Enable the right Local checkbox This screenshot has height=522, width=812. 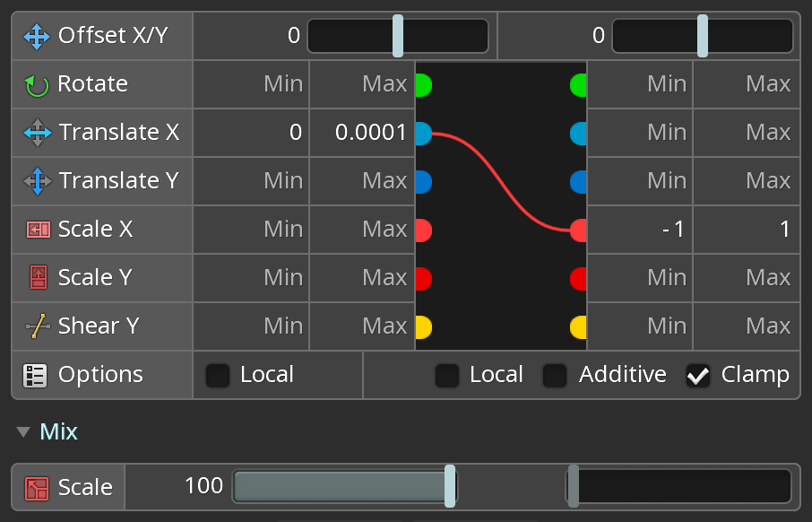[446, 375]
